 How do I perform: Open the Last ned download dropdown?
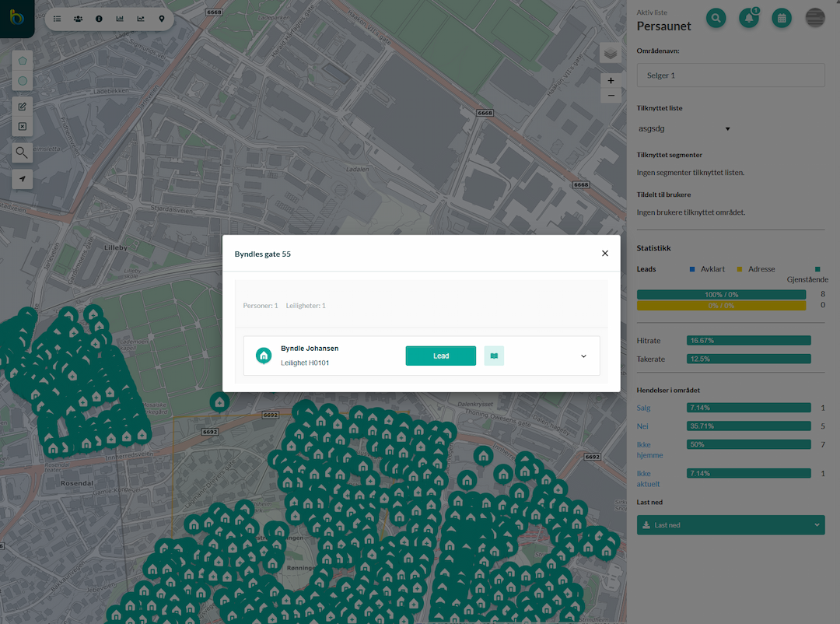[x=730, y=525]
